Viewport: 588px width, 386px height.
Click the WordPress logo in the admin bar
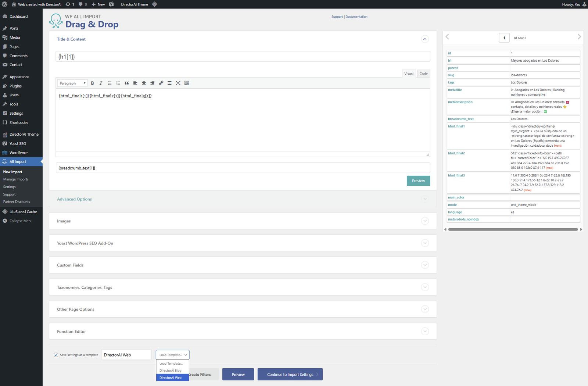(x=5, y=4)
